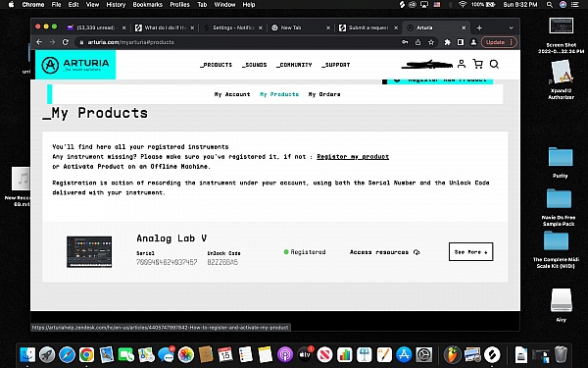Select the unlock code text
The width and height of the screenshot is (588, 368).
tap(222, 262)
